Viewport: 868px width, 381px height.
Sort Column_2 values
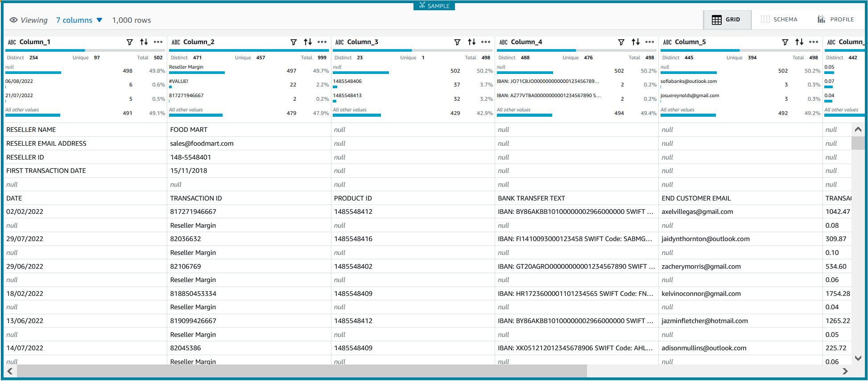click(308, 42)
